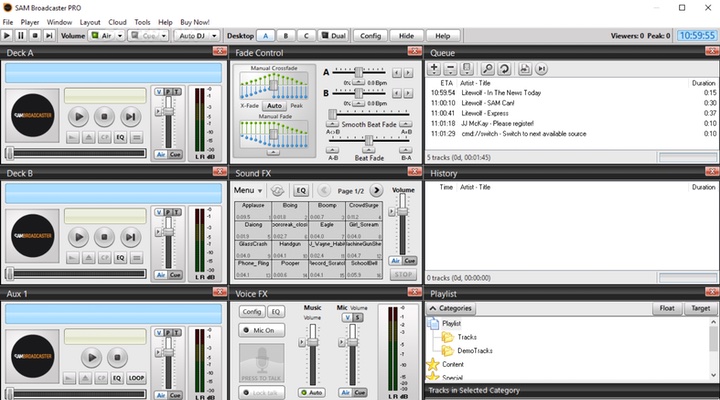The height and width of the screenshot is (400, 720).
Task: Play the Aux 1 deck
Action: click(92, 357)
